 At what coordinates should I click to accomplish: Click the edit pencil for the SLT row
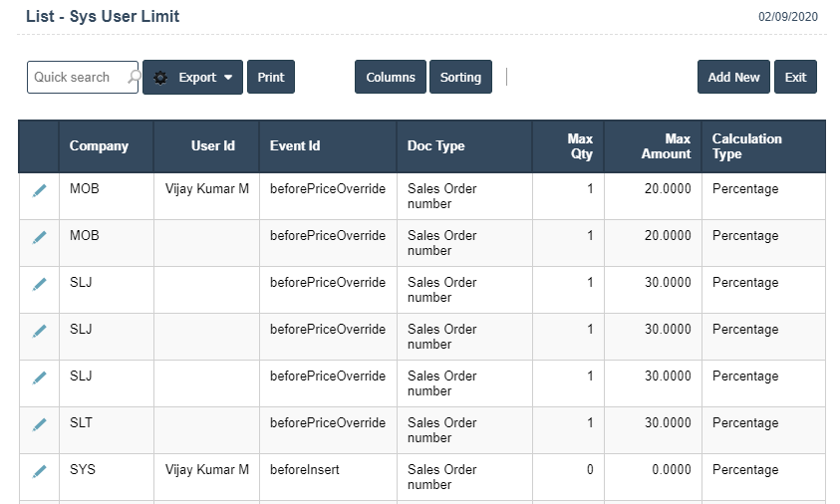tap(40, 424)
